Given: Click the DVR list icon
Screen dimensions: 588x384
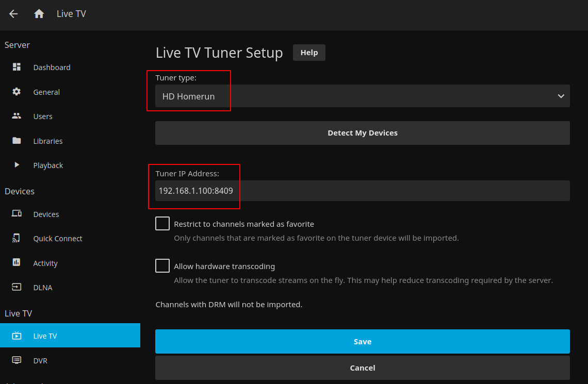Looking at the screenshot, I should pyautogui.click(x=17, y=360).
